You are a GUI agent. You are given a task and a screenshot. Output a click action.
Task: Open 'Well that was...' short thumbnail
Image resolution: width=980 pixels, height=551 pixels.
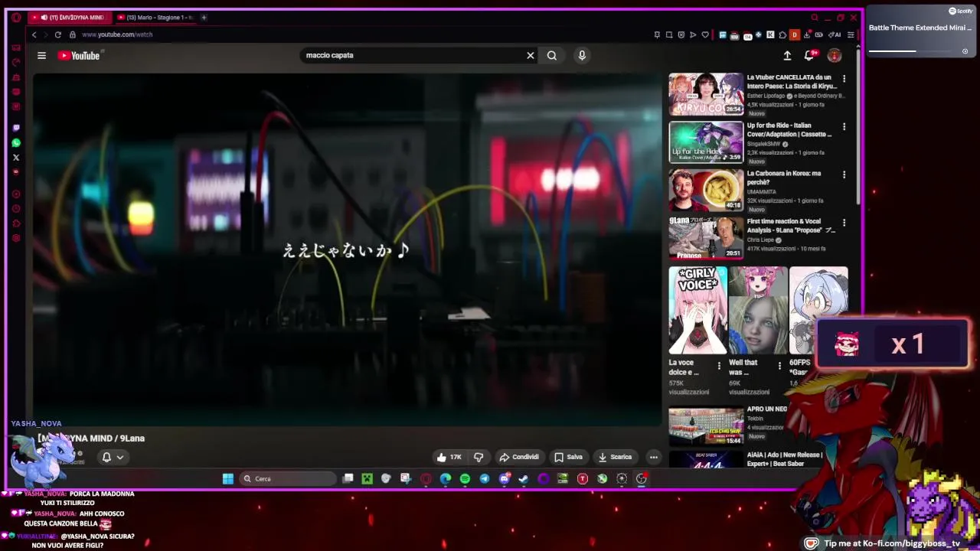tap(758, 310)
